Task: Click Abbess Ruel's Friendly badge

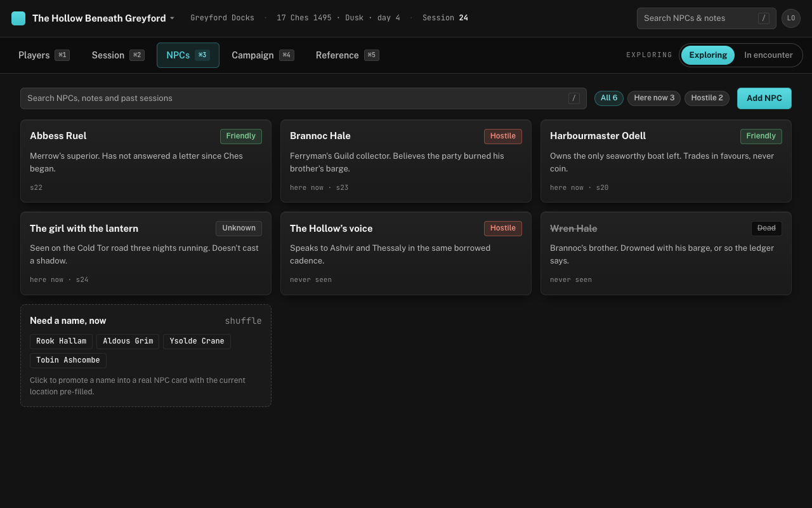Action: (x=241, y=137)
